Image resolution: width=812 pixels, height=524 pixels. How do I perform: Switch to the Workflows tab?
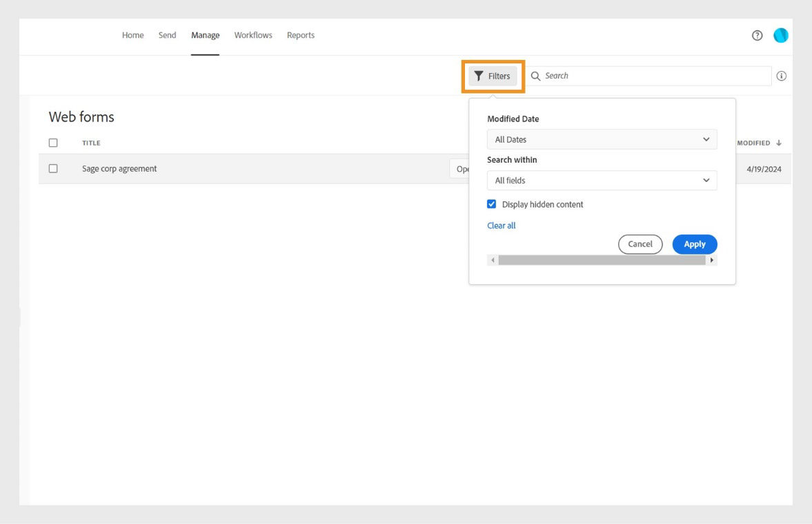pos(252,35)
